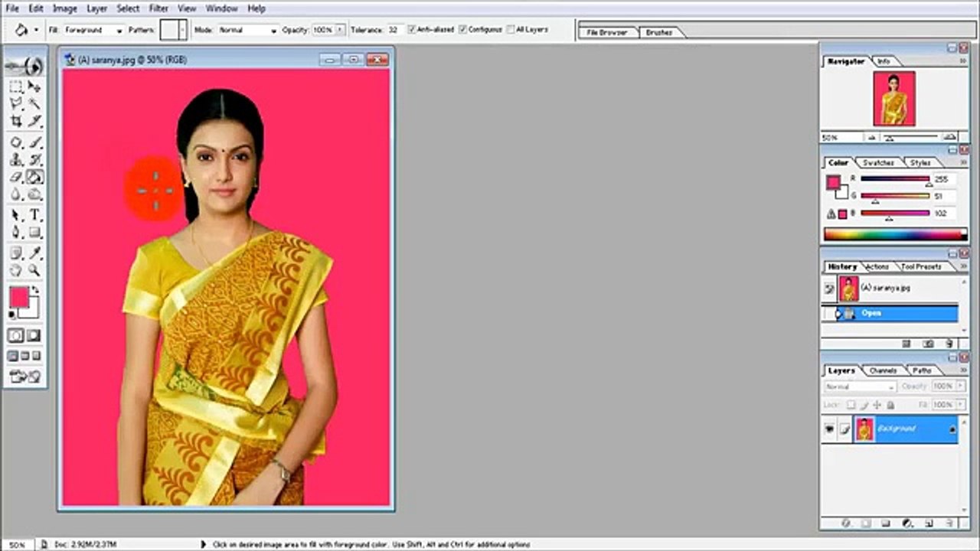Select the Dodge tool

[34, 195]
